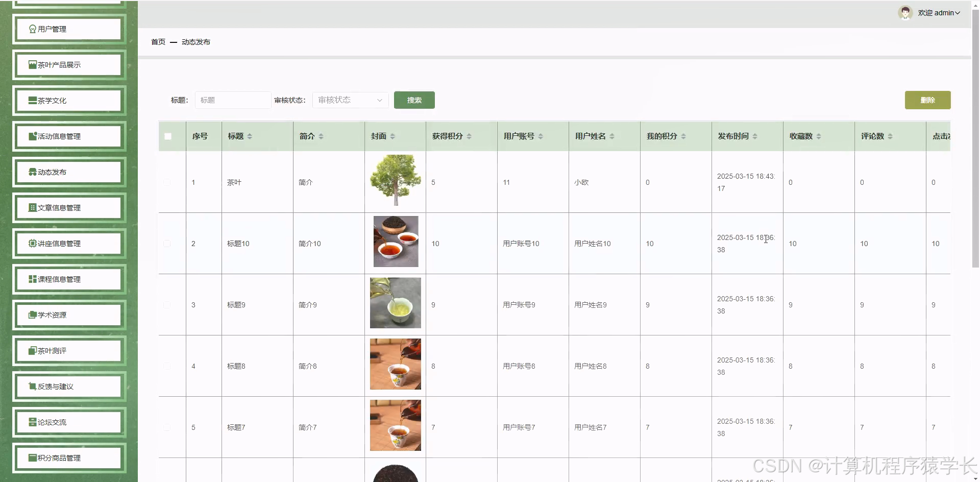Click the 活动信息管理 sidebar icon
980x482 pixels.
click(33, 136)
